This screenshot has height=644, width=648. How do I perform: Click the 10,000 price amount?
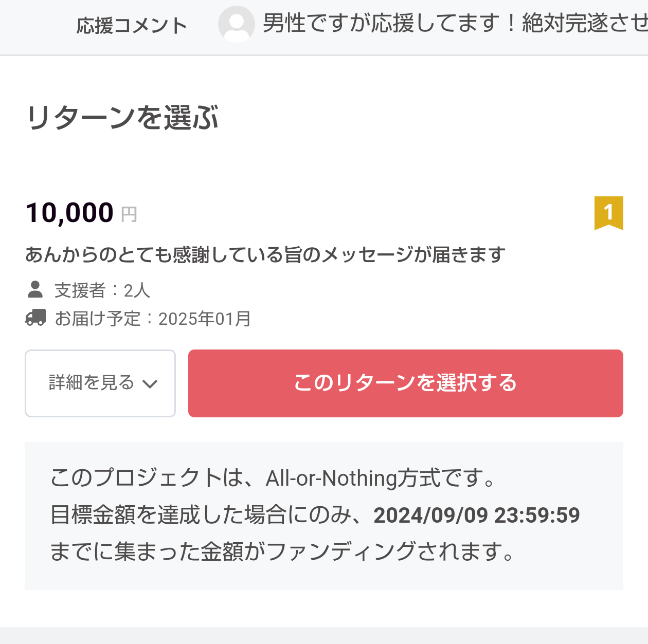pyautogui.click(x=70, y=213)
